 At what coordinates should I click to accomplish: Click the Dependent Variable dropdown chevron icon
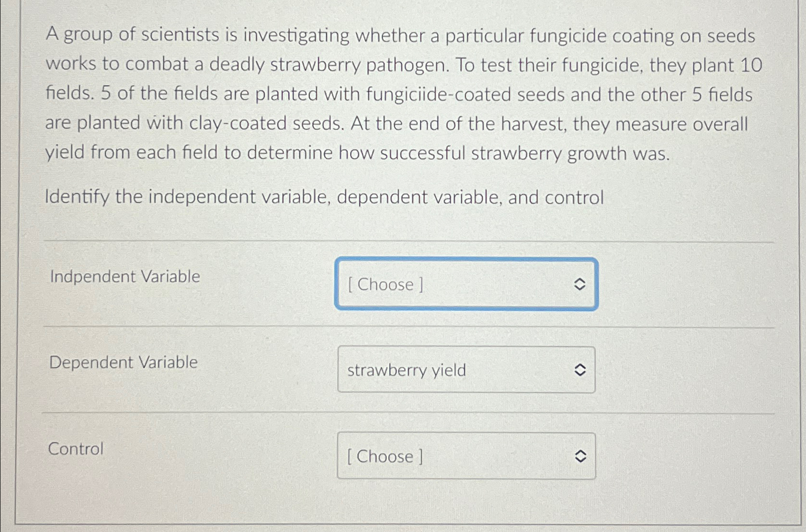tap(581, 370)
